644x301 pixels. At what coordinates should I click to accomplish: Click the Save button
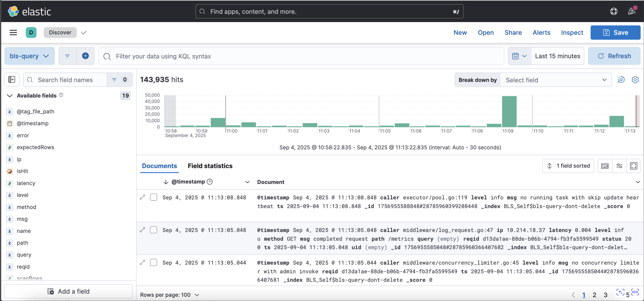615,33
